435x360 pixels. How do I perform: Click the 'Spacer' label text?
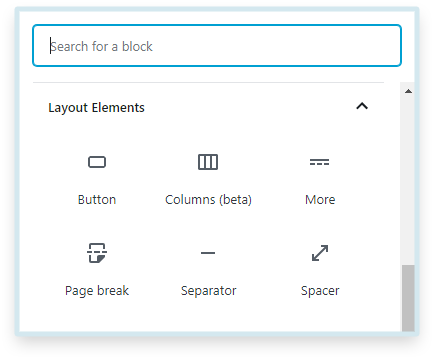point(320,291)
